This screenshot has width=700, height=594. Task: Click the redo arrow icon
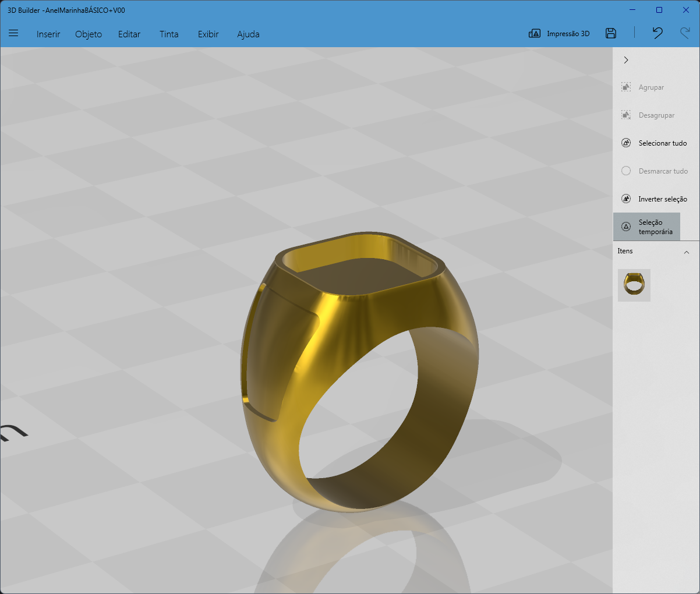click(x=685, y=33)
